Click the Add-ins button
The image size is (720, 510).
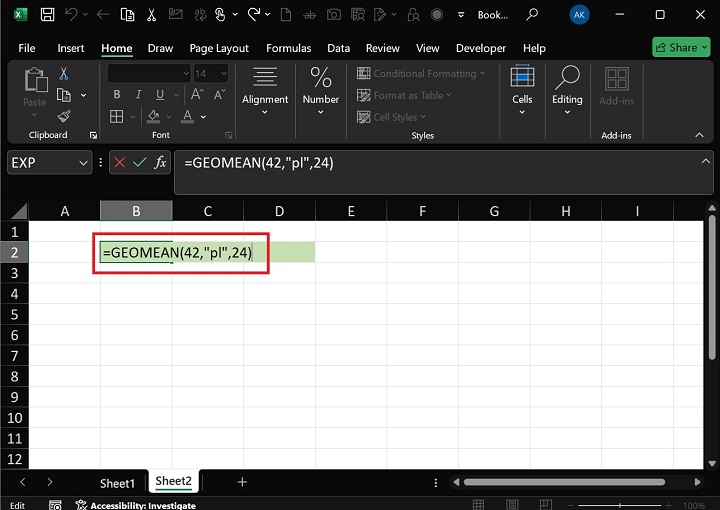click(616, 87)
